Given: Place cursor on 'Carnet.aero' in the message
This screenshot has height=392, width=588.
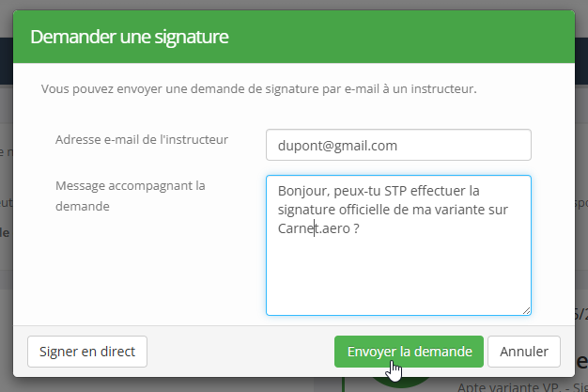Looking at the screenshot, I should point(314,228).
